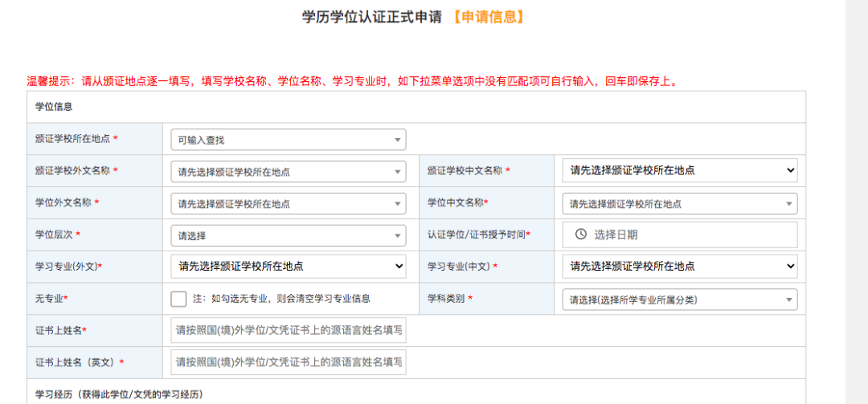Open the 学习专业(外文) select box
Image resolution: width=868 pixels, height=404 pixels.
coord(288,266)
